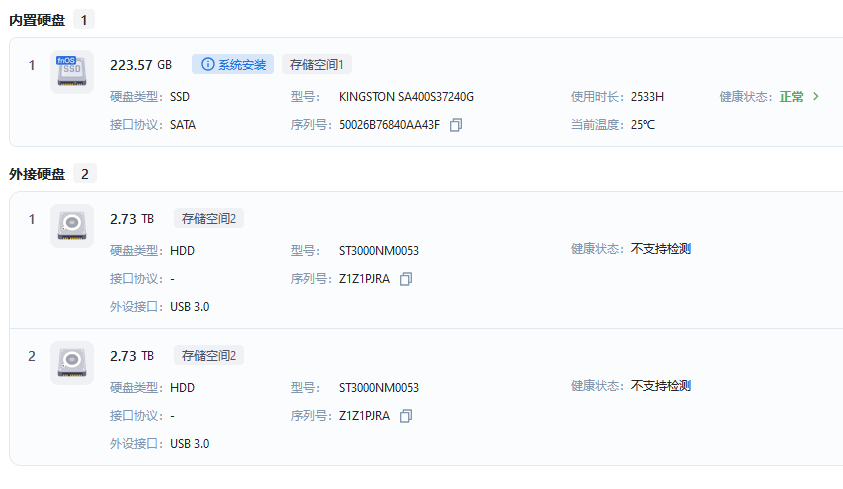Expand health details via chevron beside 正常
The height and width of the screenshot is (489, 843).
pyautogui.click(x=816, y=97)
